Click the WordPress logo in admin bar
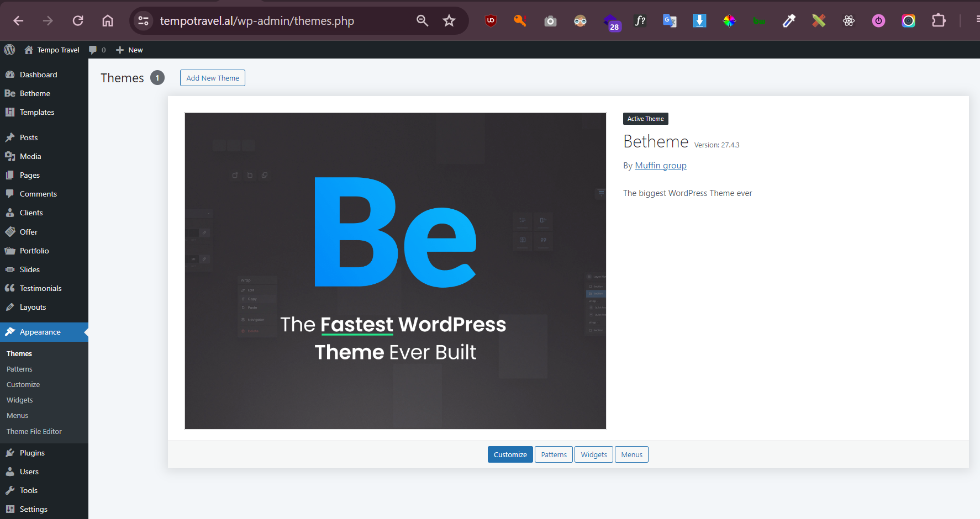 click(9, 50)
